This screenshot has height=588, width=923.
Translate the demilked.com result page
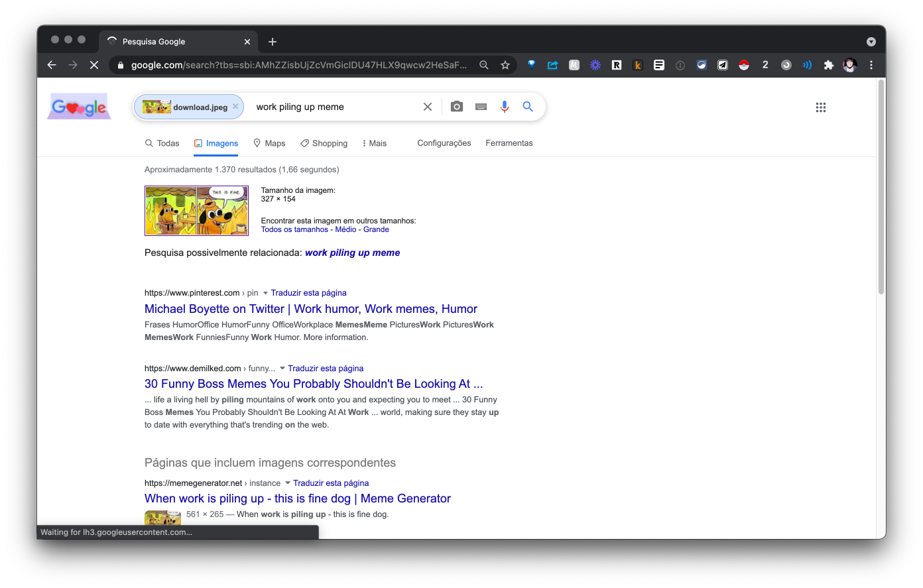tap(326, 369)
